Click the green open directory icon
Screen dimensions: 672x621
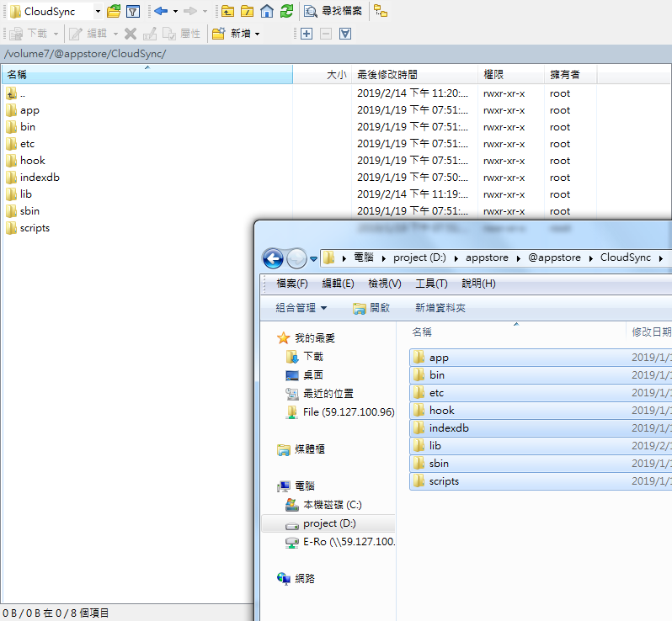click(x=114, y=11)
